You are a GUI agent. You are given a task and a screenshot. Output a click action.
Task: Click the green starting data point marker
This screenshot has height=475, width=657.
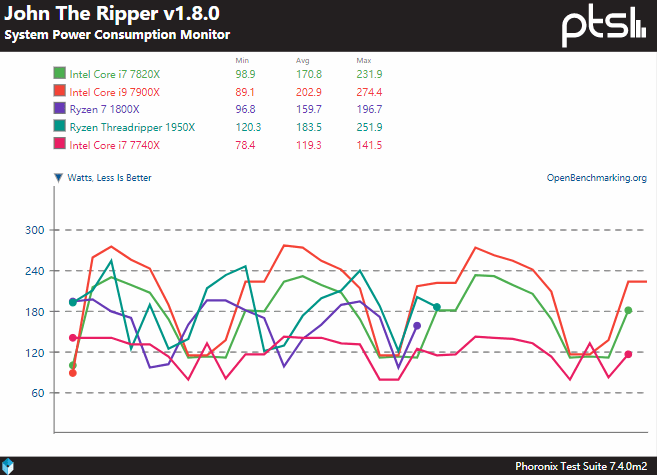click(x=72, y=365)
